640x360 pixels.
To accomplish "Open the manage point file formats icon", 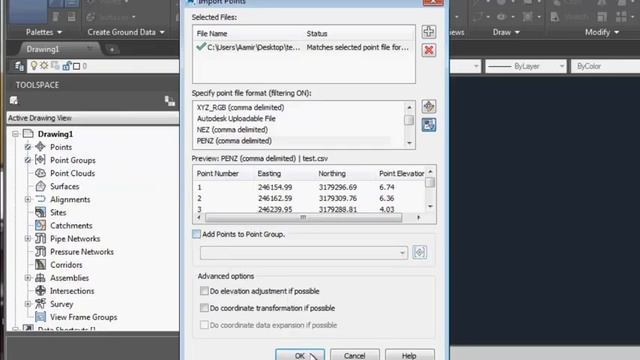I will click(429, 107).
